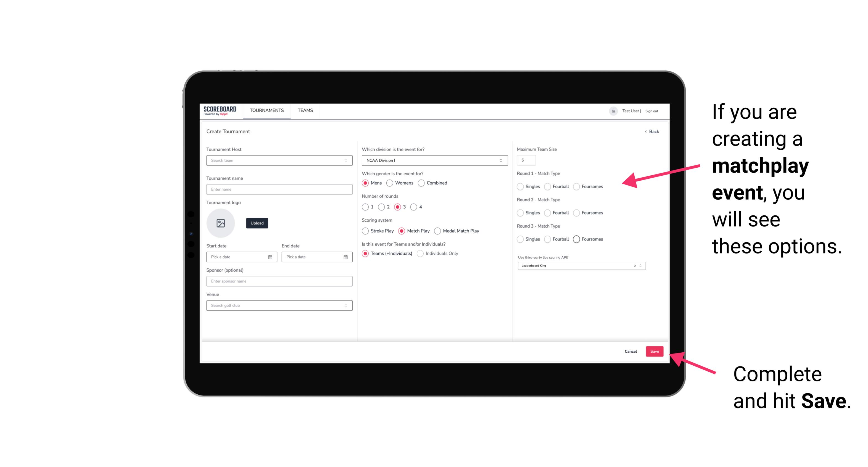This screenshot has height=467, width=868.
Task: Click the Upload tournament logo button
Action: 257,223
